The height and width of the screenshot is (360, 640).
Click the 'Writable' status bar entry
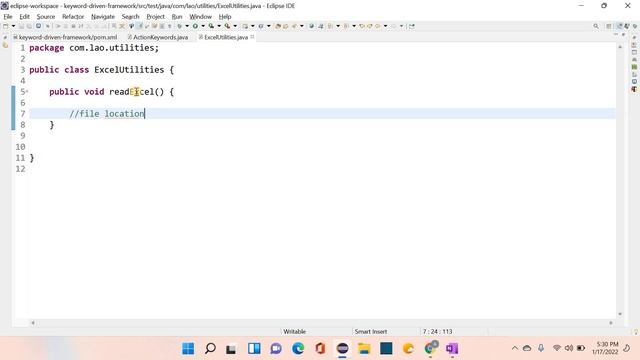(x=294, y=331)
